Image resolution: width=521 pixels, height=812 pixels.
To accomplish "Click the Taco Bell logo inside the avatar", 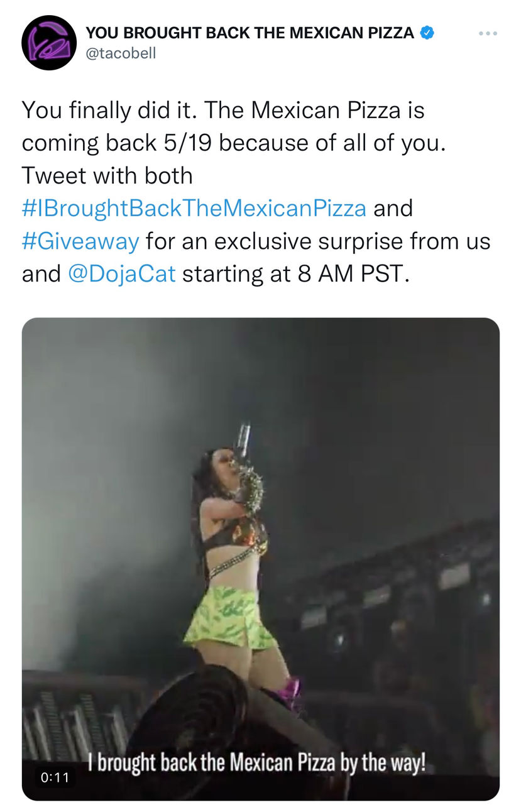I will click(x=47, y=39).
